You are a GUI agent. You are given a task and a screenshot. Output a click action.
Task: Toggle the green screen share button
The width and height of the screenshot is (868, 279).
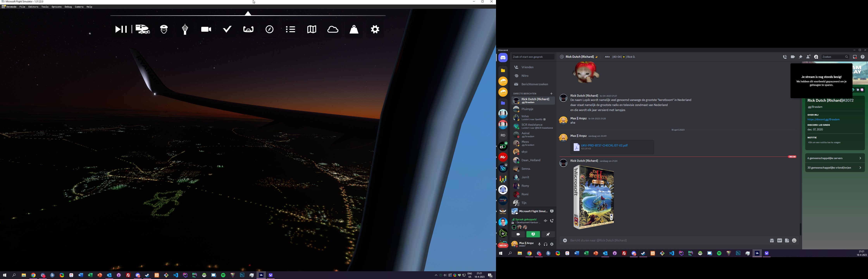533,234
